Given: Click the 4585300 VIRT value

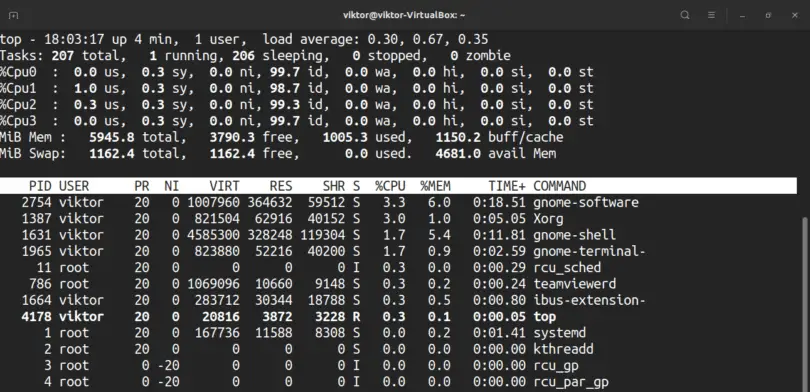Looking at the screenshot, I should click(x=213, y=235).
